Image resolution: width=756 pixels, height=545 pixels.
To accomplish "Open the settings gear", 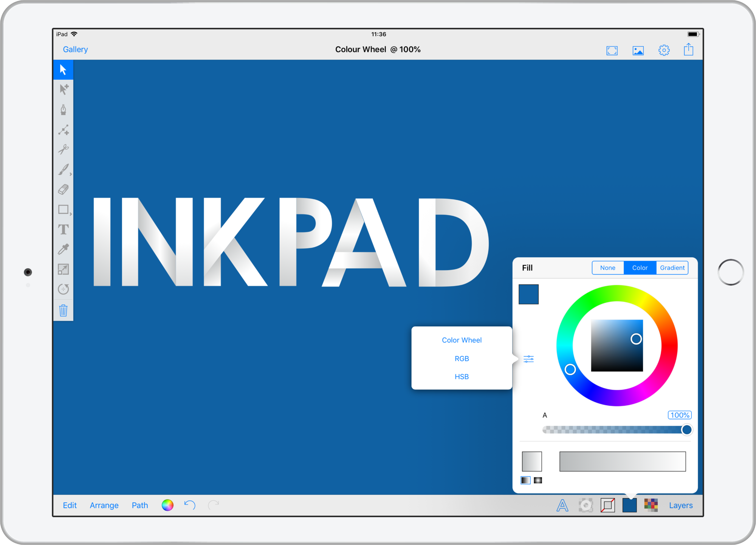I will [664, 50].
